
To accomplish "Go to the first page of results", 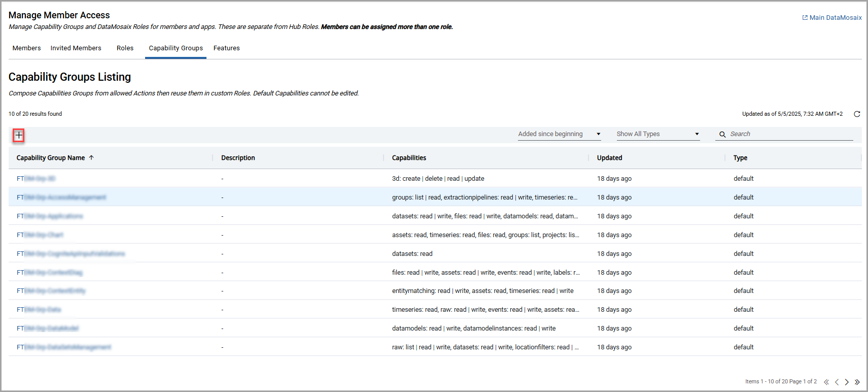I will click(826, 382).
